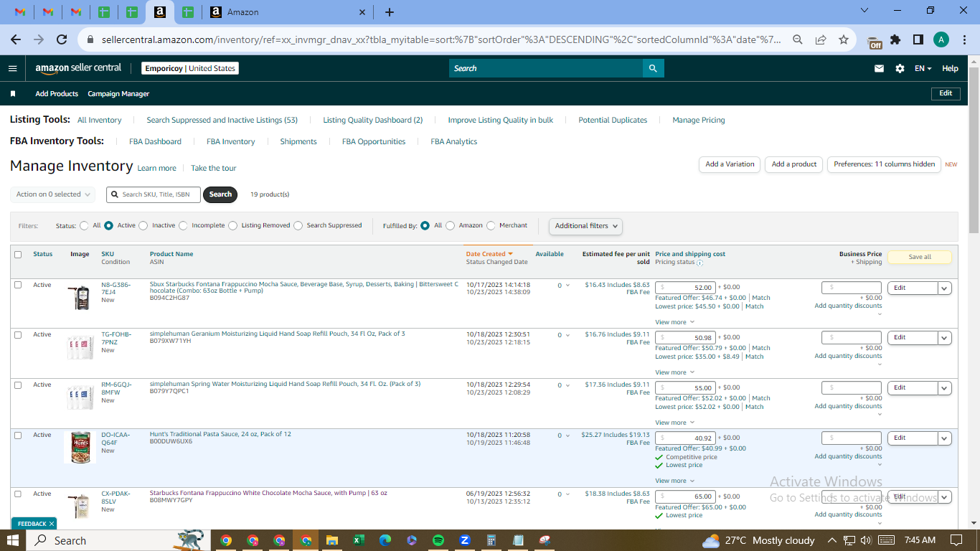Click Pricing status info icon
Image resolution: width=980 pixels, height=551 pixels.
point(699,263)
